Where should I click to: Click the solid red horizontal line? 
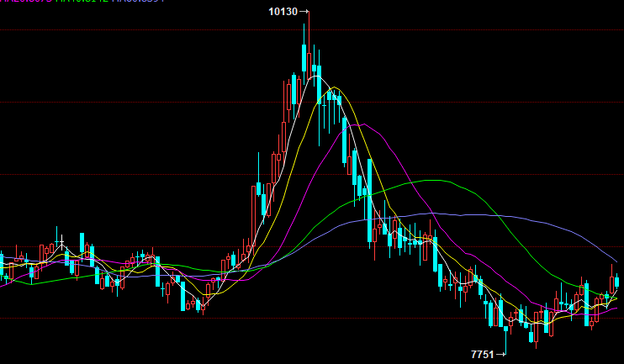coord(252,319)
